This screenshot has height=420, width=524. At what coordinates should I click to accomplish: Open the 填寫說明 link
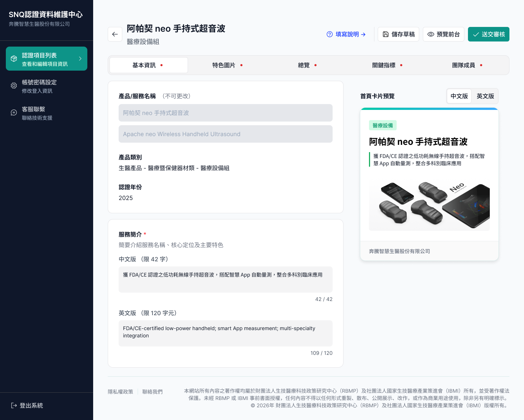click(346, 34)
